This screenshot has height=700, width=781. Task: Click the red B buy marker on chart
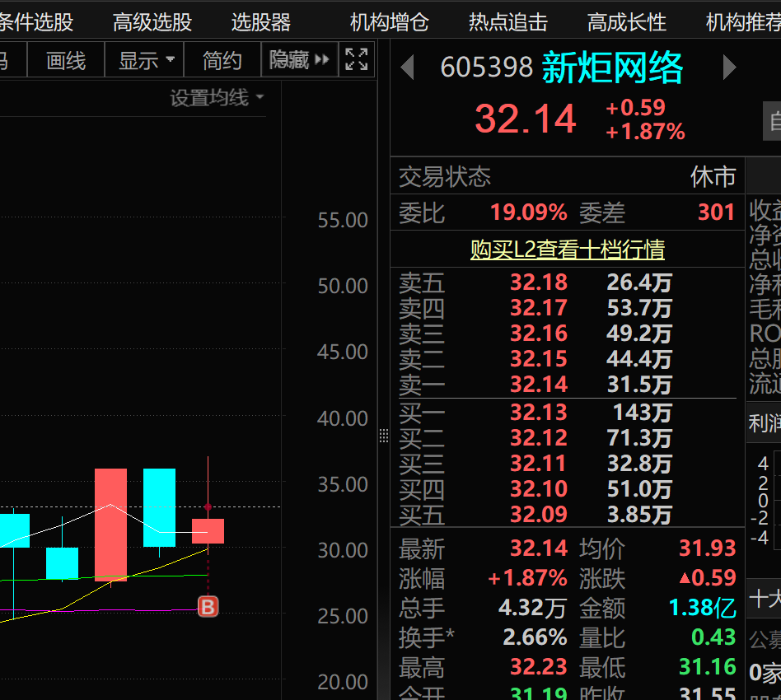click(208, 607)
